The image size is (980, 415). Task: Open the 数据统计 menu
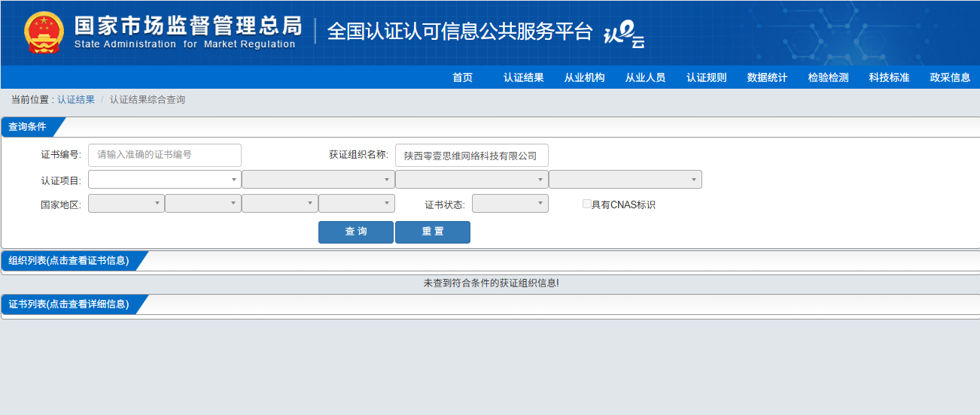767,77
